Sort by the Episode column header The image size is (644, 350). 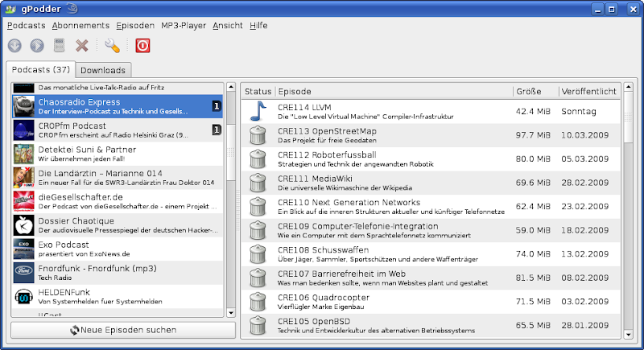click(x=394, y=92)
